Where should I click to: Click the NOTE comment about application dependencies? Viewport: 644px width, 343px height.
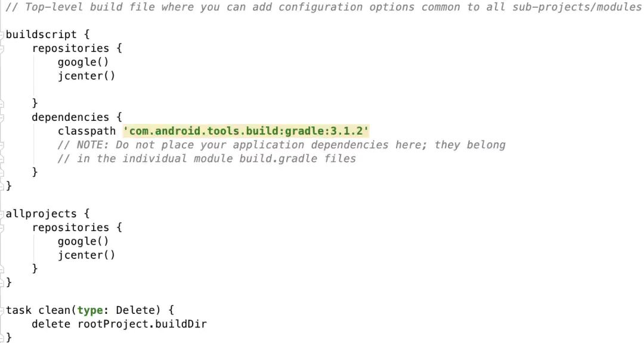[x=281, y=145]
